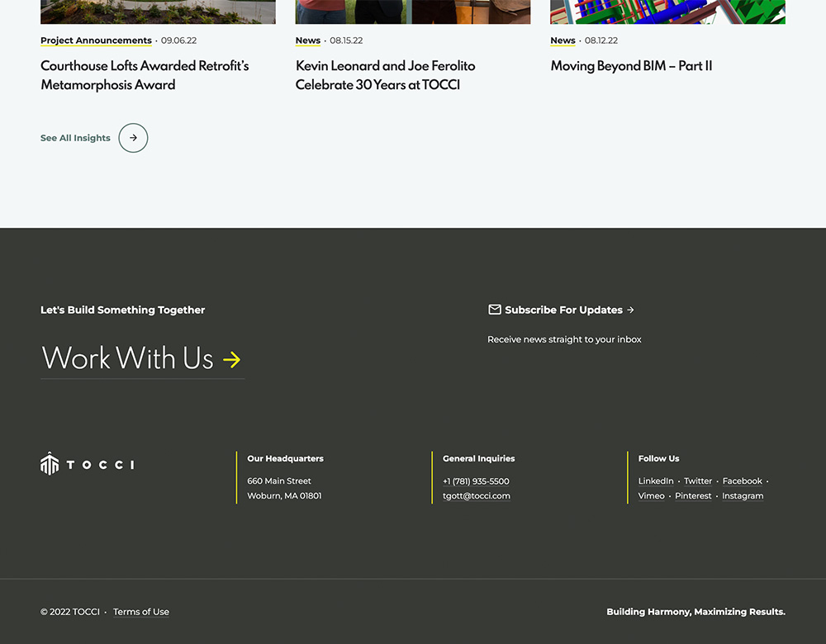The height and width of the screenshot is (644, 826).
Task: Read Moving Beyond BIM – Part II
Action: [631, 66]
